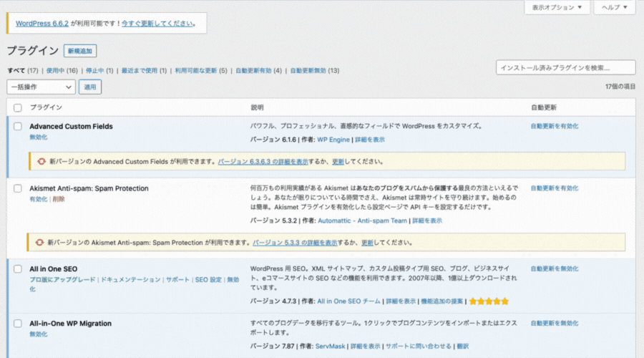Click the All-in-One WP Migration plugin name
This screenshot has width=644, height=358.
[70, 324]
